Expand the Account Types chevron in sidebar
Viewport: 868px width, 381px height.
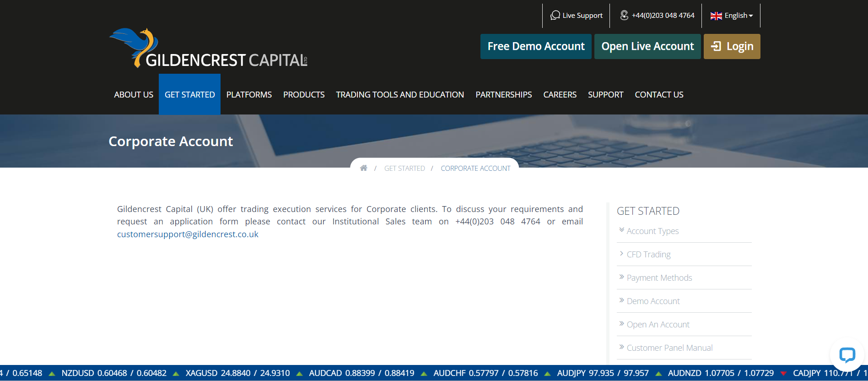click(621, 230)
